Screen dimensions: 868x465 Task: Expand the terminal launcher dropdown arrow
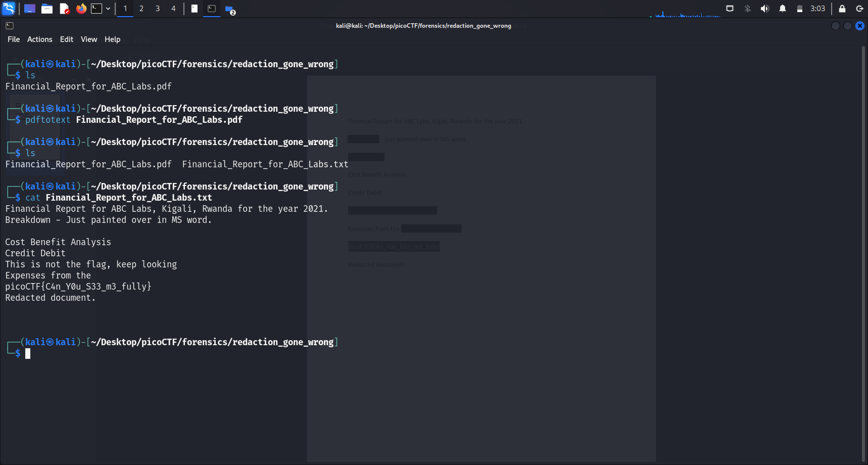coord(108,9)
